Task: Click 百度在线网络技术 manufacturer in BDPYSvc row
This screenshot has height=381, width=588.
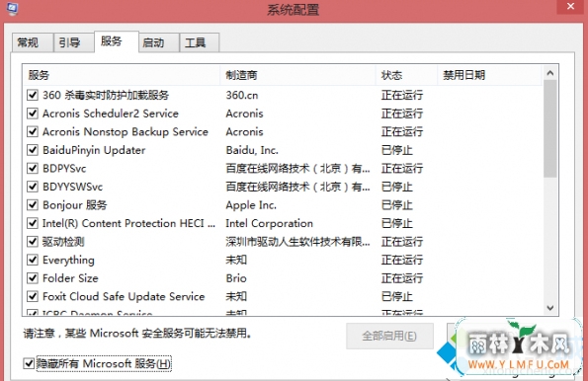Action: point(297,169)
